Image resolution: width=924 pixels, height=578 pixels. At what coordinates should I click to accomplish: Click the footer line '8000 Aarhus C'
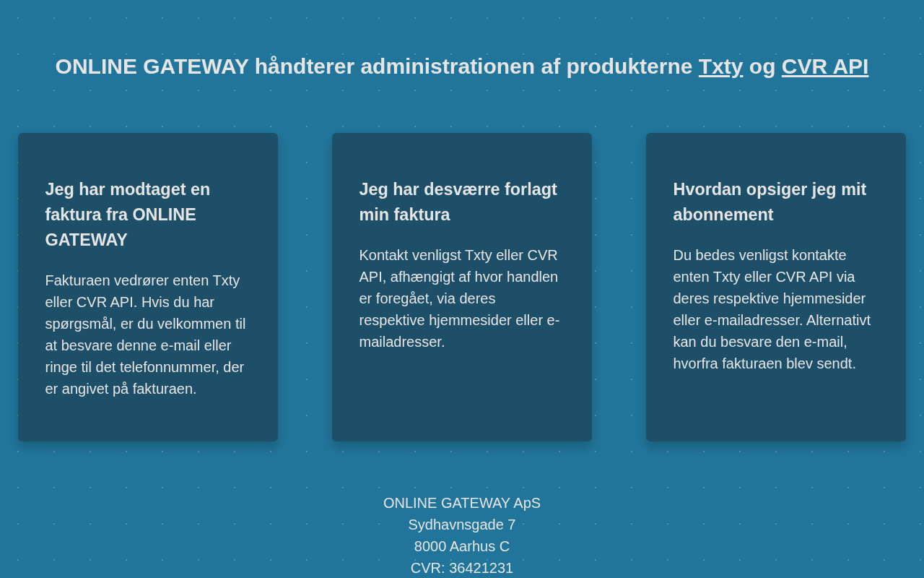pyautogui.click(x=462, y=546)
